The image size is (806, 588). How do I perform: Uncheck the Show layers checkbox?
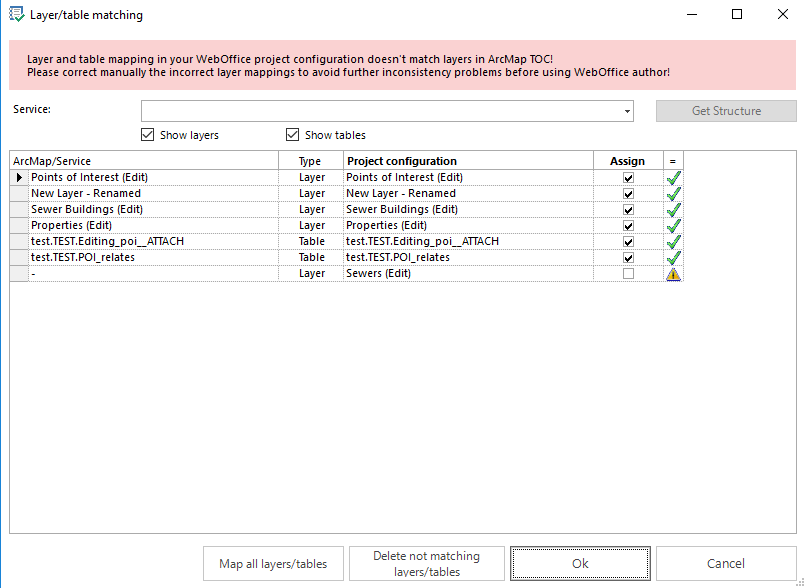(x=147, y=135)
